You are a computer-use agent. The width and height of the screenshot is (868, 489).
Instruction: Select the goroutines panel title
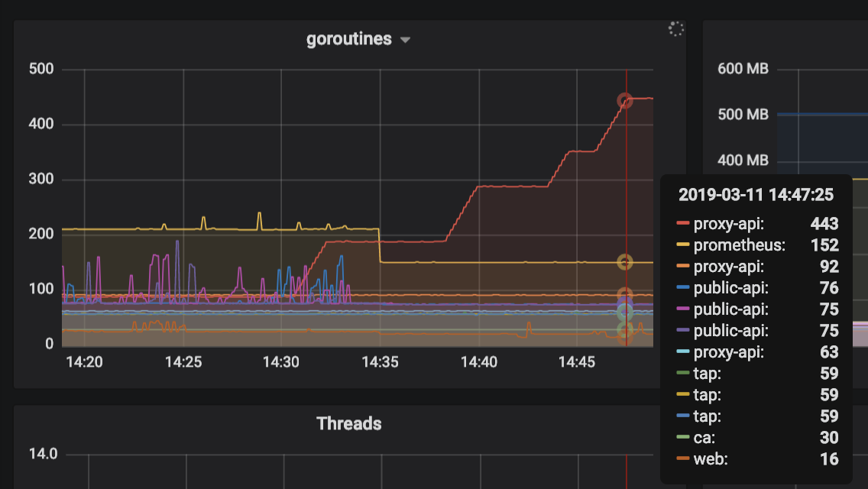coord(349,39)
